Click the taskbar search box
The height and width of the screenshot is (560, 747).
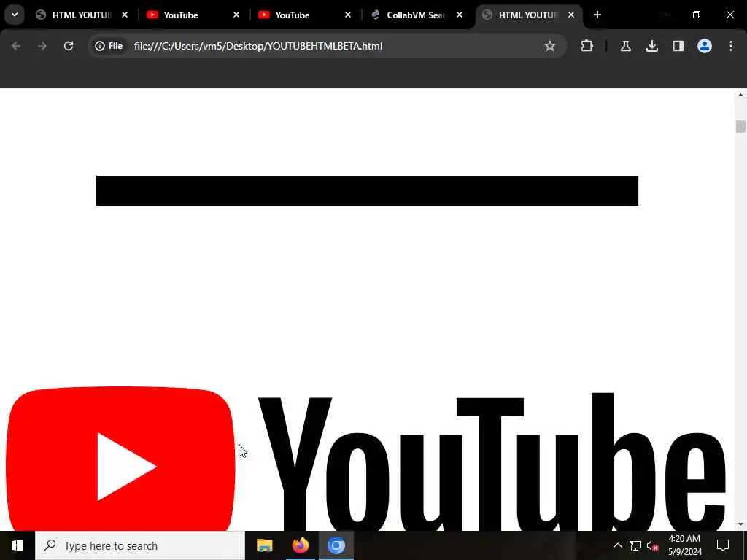click(x=140, y=545)
